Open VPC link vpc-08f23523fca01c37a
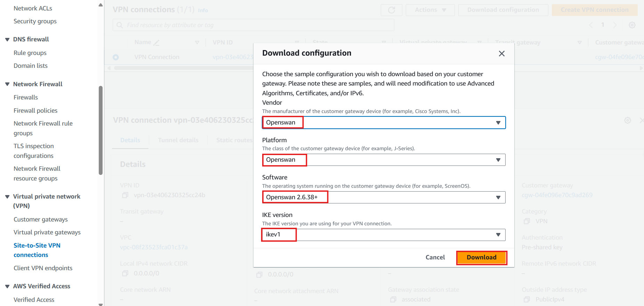The width and height of the screenshot is (644, 306). (x=154, y=247)
